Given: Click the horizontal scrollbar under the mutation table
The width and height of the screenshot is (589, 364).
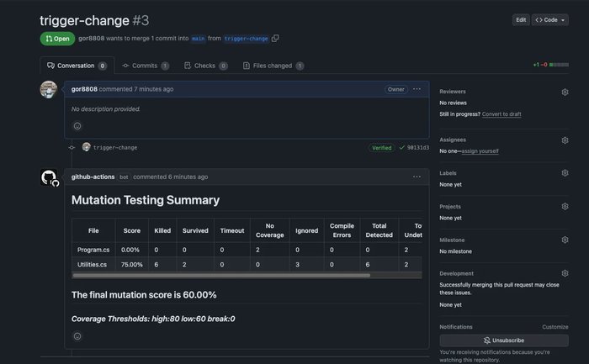Looking at the screenshot, I should (x=221, y=276).
